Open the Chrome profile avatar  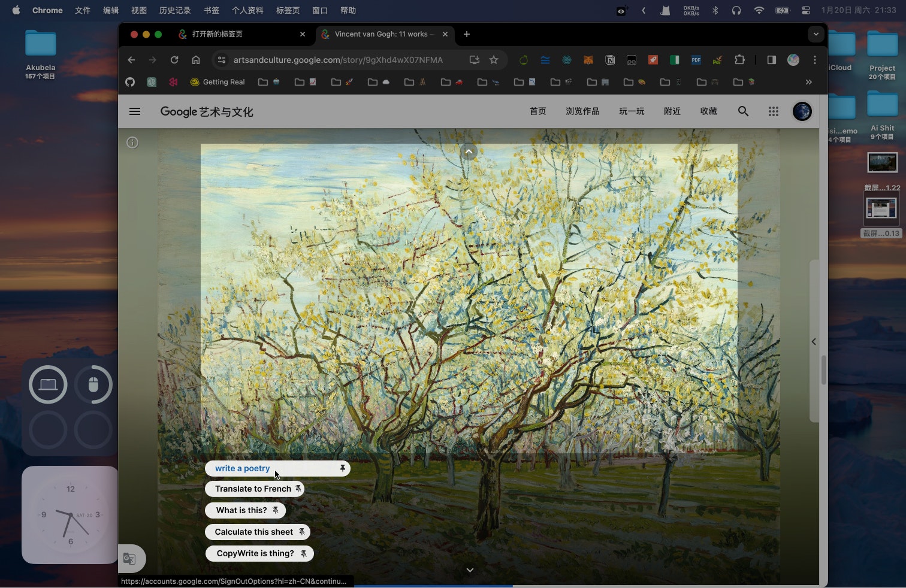click(x=793, y=60)
